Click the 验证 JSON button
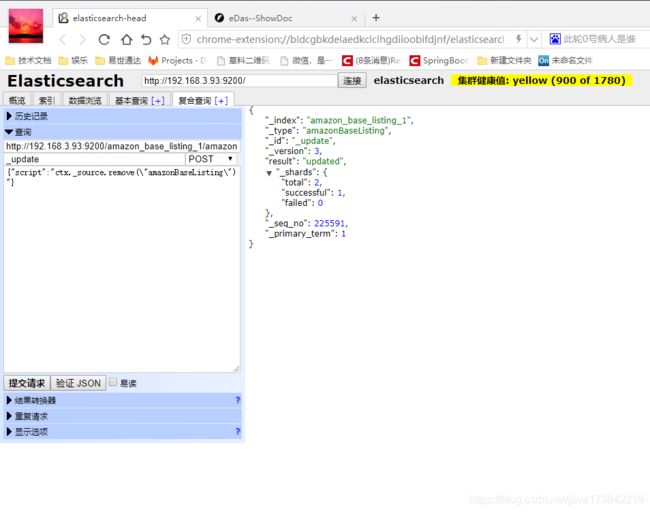The width and height of the screenshot is (650, 512). (78, 383)
